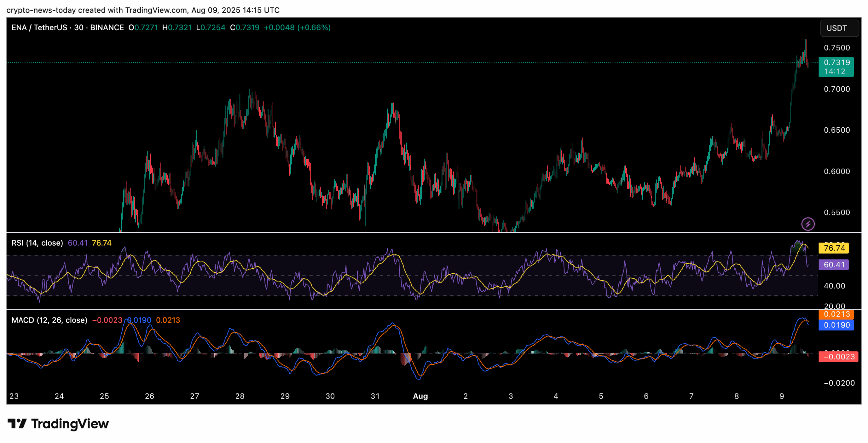Click the closing value C0.7319 in header

244,27
